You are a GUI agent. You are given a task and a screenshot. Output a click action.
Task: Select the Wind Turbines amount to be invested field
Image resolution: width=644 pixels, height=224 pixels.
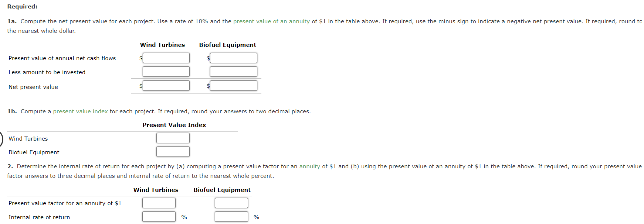166,71
